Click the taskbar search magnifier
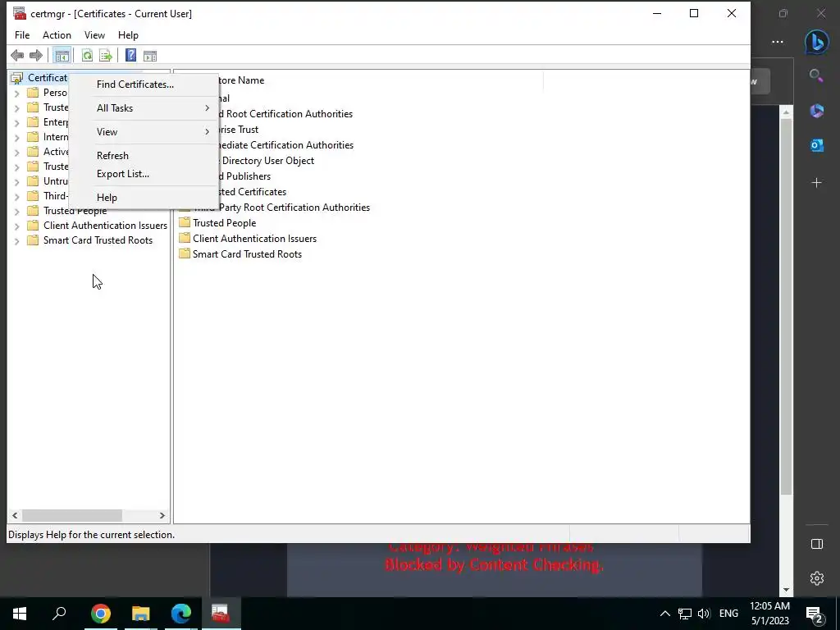Screen dimensions: 840x630 coord(59,614)
